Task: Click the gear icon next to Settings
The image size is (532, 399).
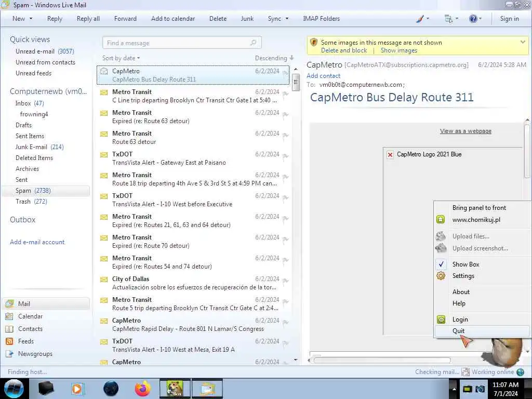Action: [x=441, y=275]
